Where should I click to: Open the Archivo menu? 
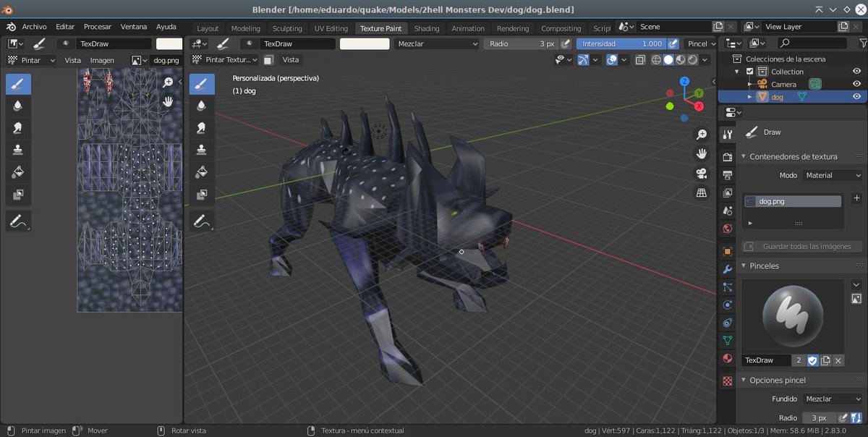tap(36, 26)
